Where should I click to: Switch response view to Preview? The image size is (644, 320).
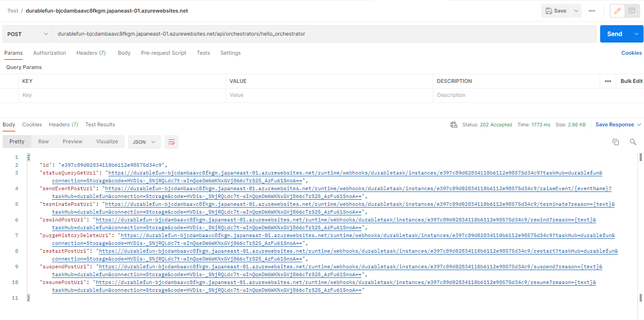pyautogui.click(x=73, y=142)
